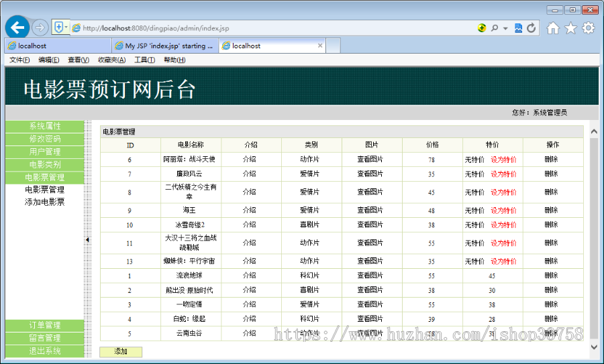Open 介绍 for 廉政风云
Screen dimensions: 604x364
[x=250, y=174]
